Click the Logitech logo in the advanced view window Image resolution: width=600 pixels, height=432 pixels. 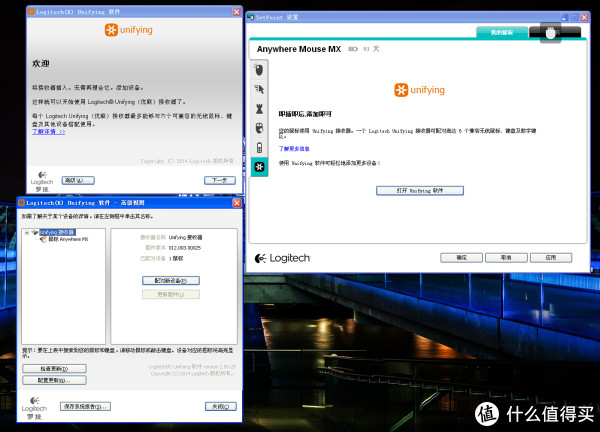pos(34,408)
